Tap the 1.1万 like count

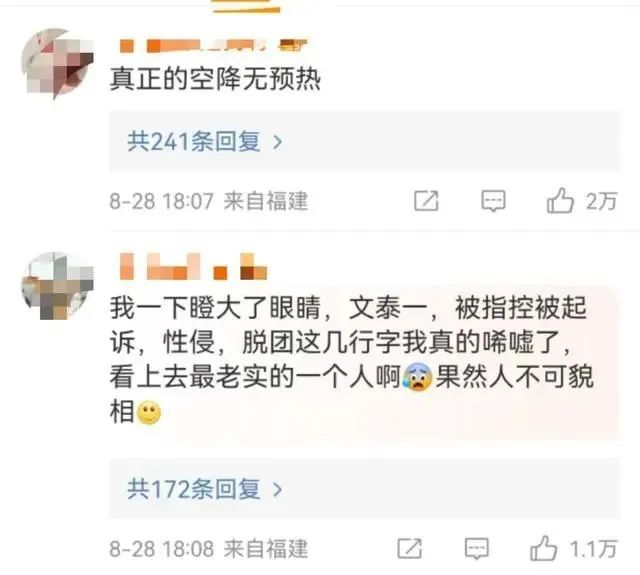pos(593,548)
